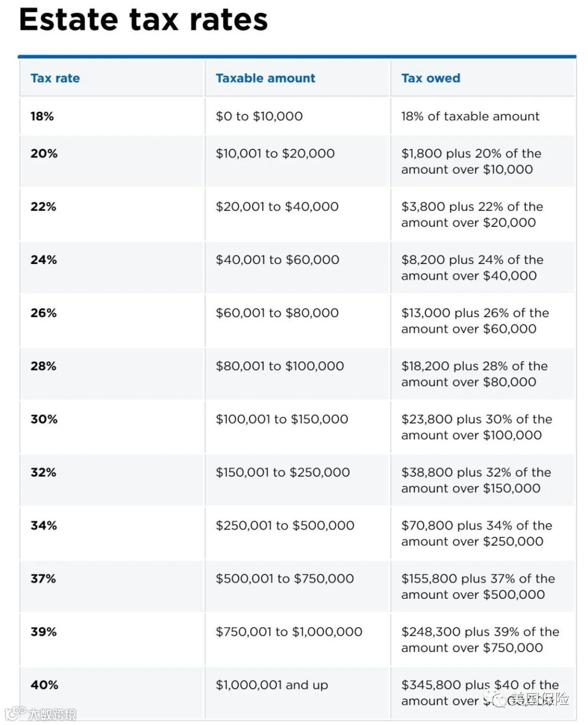Click the 大数跨境 logo icon
The height and width of the screenshot is (725, 588).
[x=15, y=714]
